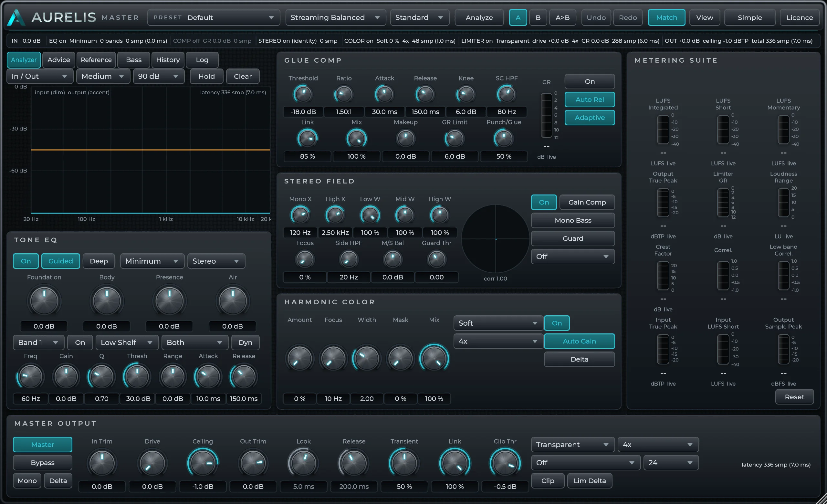Open the Reference tab

tap(96, 60)
